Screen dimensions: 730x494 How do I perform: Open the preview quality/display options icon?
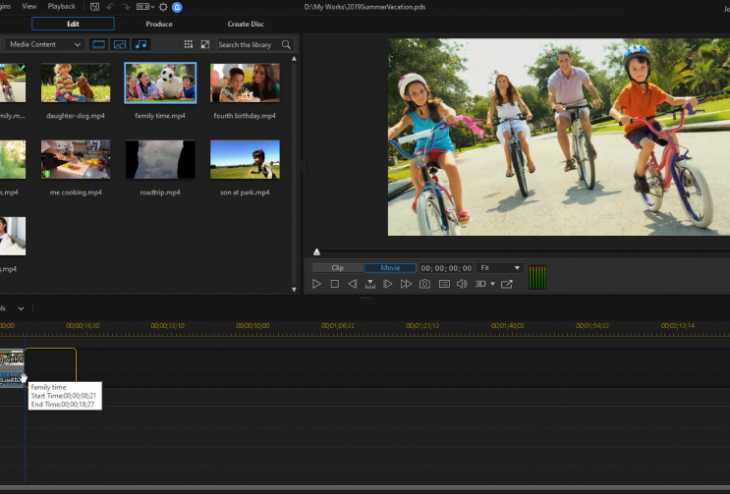click(444, 284)
